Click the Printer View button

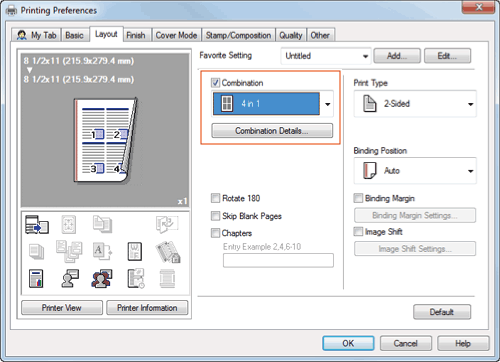(x=62, y=308)
